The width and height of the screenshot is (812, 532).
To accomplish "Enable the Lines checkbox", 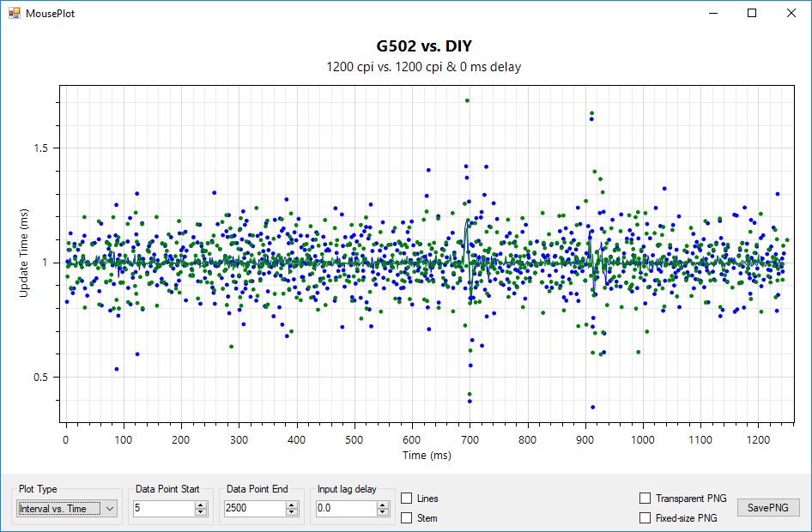I will tap(407, 499).
